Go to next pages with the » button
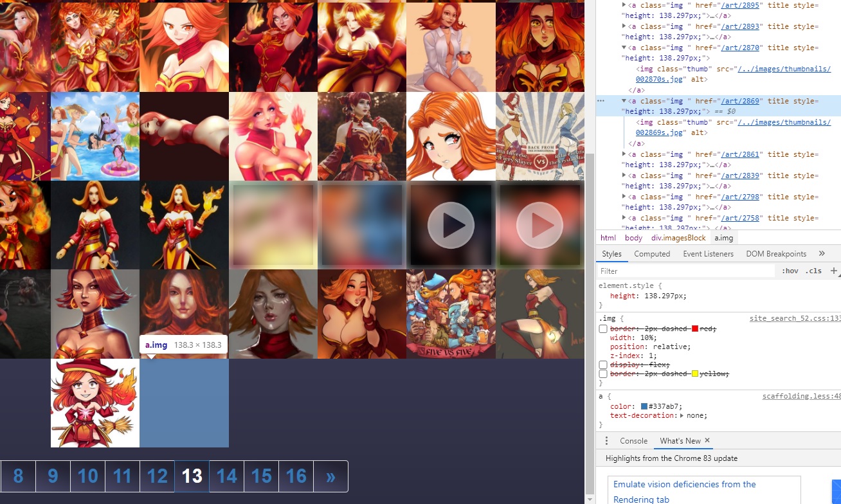The height and width of the screenshot is (504, 841). pos(330,476)
